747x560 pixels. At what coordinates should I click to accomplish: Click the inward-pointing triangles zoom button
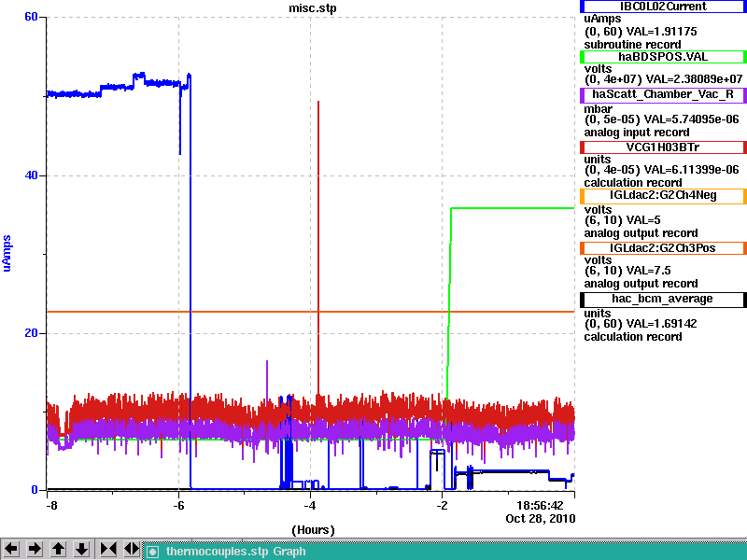coord(108,549)
